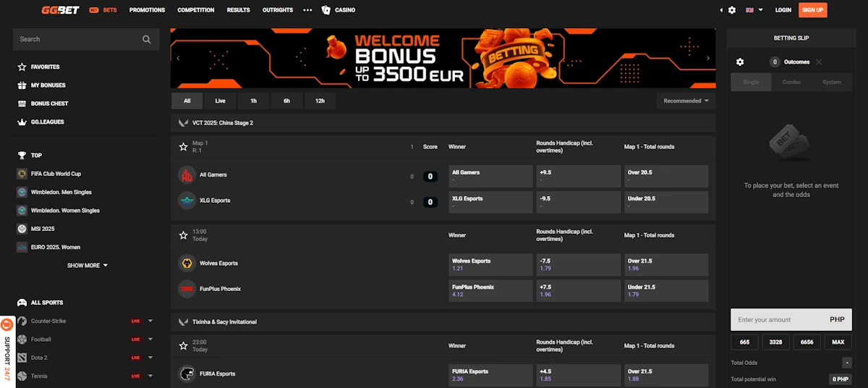Screen dimensions: 868x388
Task: Open My Bonuses gift icon
Action: (22, 85)
